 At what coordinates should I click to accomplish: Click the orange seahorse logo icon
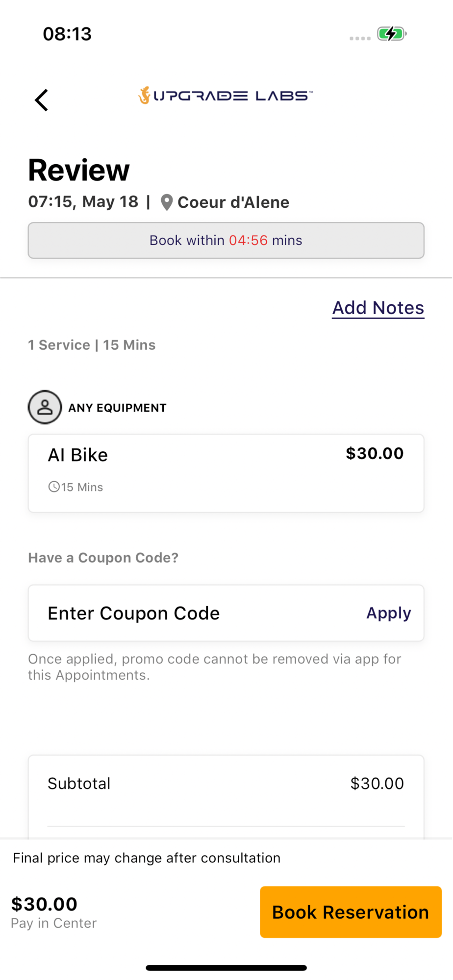point(144,95)
